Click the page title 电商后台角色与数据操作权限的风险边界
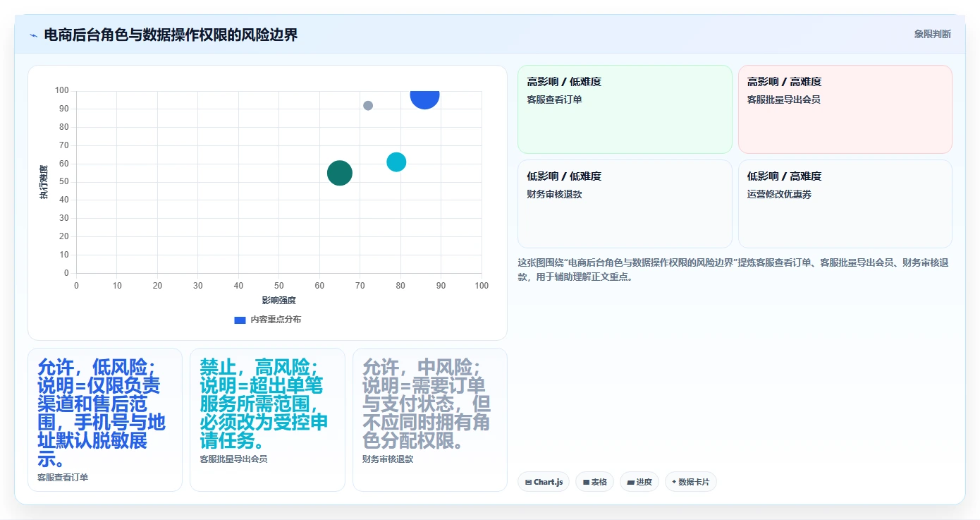 [171, 35]
